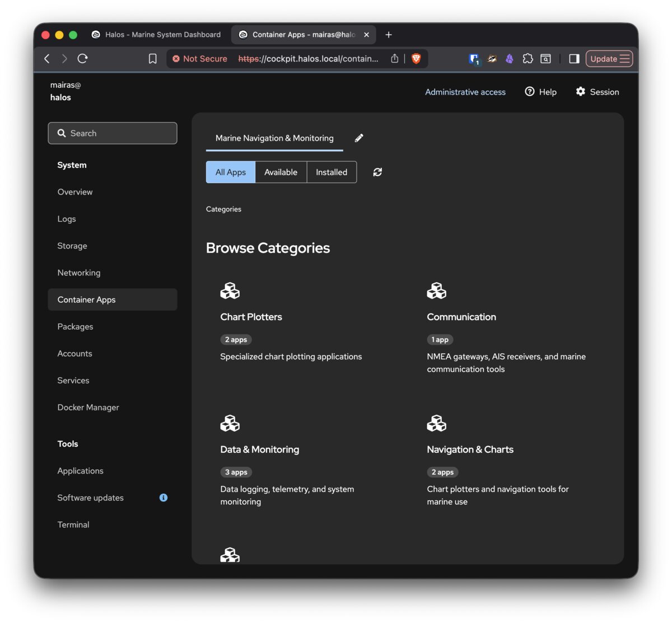The width and height of the screenshot is (672, 623).
Task: Toggle the Available apps filter
Action: click(281, 172)
